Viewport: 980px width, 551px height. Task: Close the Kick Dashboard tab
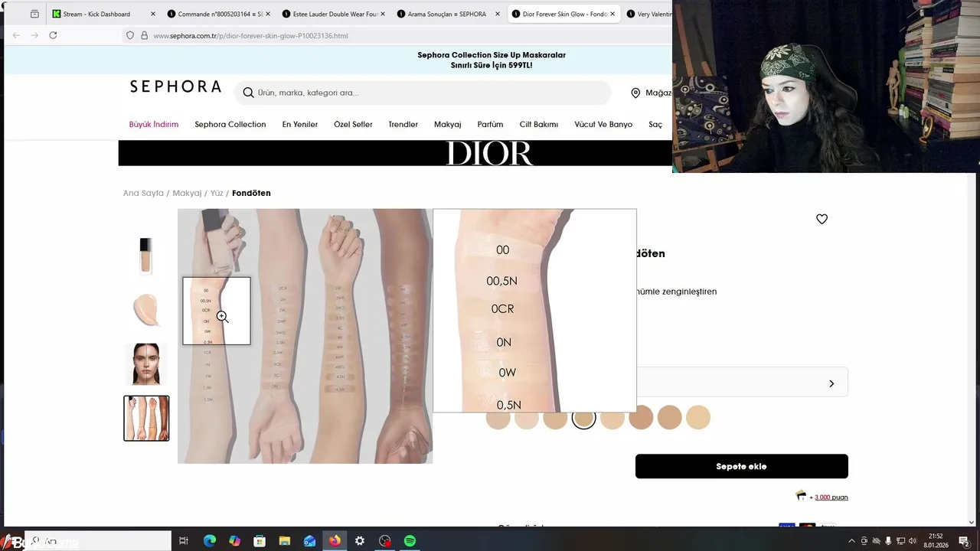[152, 14]
